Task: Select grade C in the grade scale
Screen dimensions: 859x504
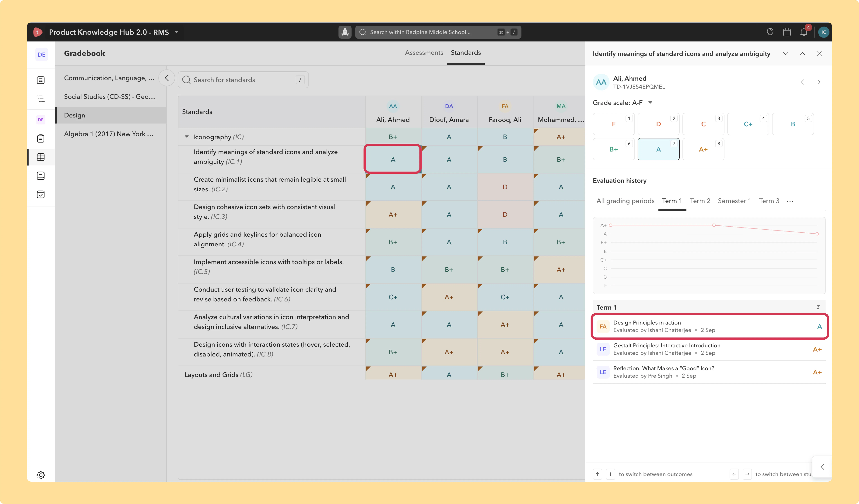Action: (703, 124)
